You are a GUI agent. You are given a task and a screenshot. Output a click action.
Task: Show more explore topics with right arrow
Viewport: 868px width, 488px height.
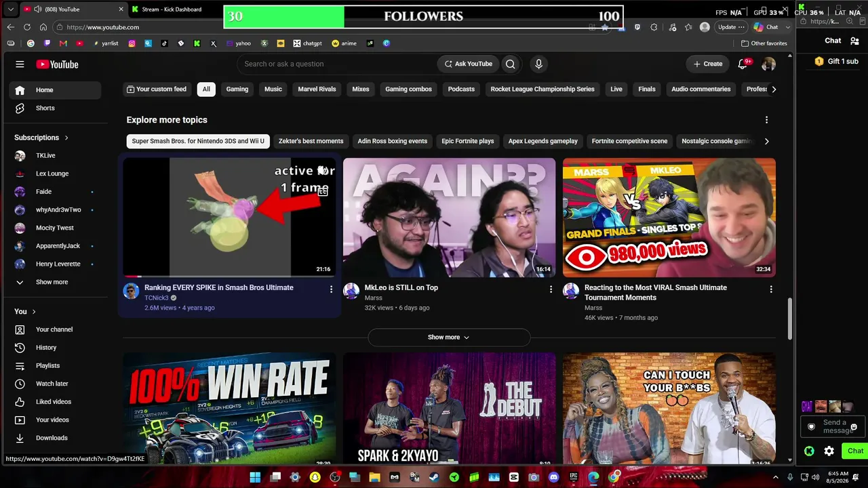[x=766, y=141]
